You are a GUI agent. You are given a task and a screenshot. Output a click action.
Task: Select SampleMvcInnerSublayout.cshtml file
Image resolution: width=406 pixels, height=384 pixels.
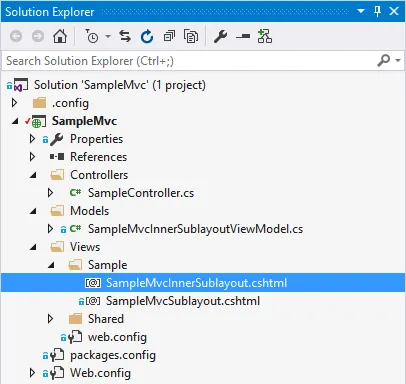click(196, 283)
